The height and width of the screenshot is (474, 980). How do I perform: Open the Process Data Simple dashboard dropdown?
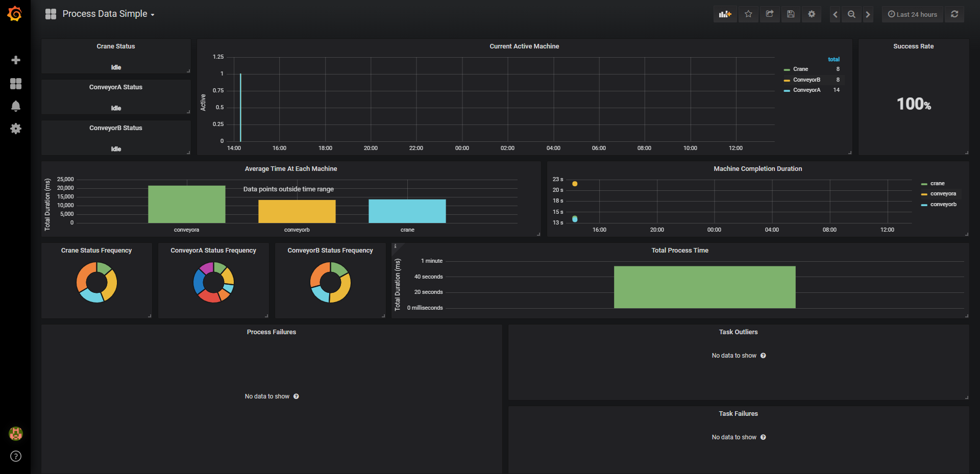(x=108, y=14)
